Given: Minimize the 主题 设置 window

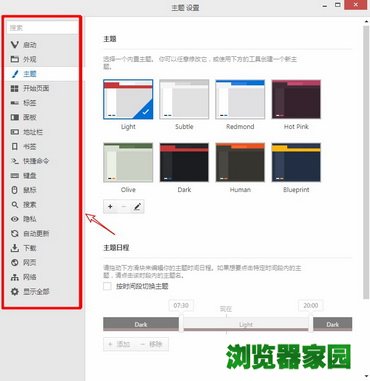Looking at the screenshot, I should 325,6.
